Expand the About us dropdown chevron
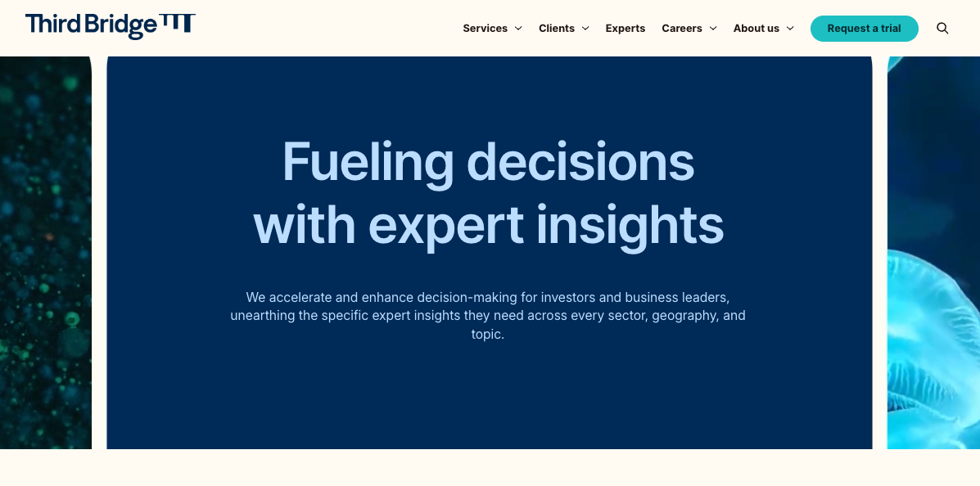Viewport: 980px width, 486px height. pos(790,29)
